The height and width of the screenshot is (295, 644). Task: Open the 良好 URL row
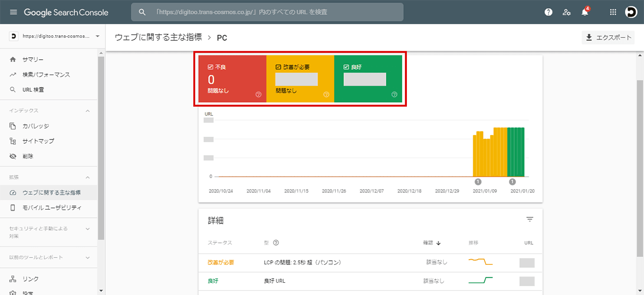click(371, 281)
